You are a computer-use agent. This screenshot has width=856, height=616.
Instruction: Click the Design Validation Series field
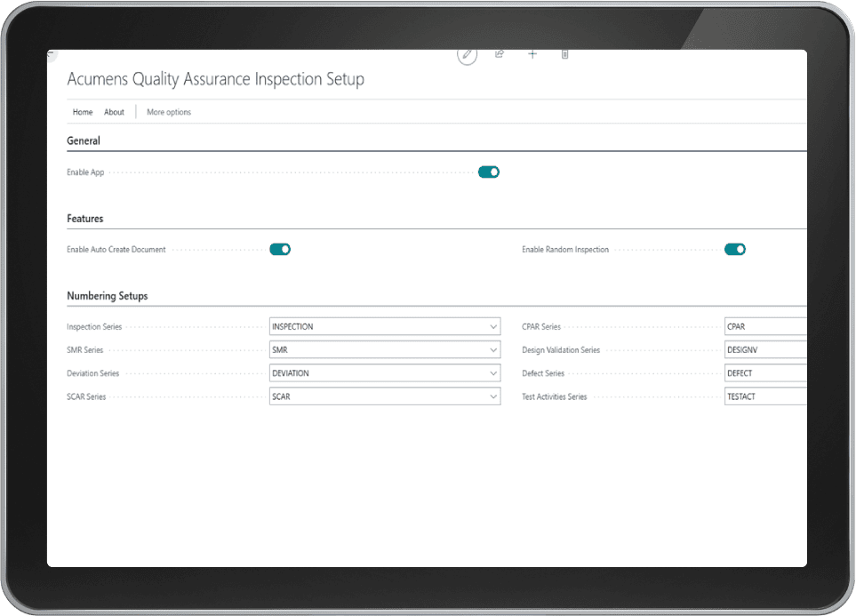coord(765,350)
